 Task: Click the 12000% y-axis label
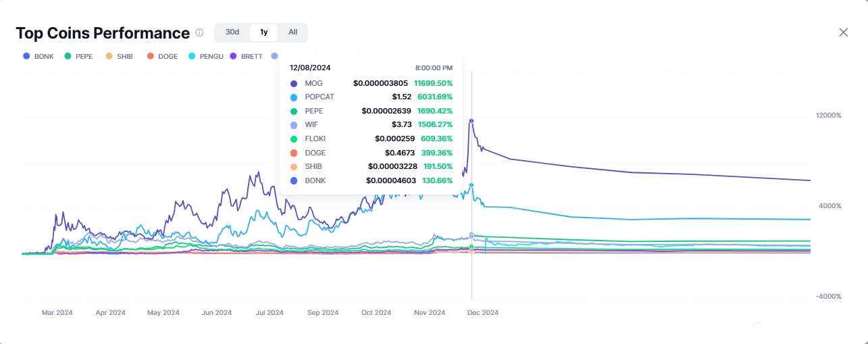[829, 116]
